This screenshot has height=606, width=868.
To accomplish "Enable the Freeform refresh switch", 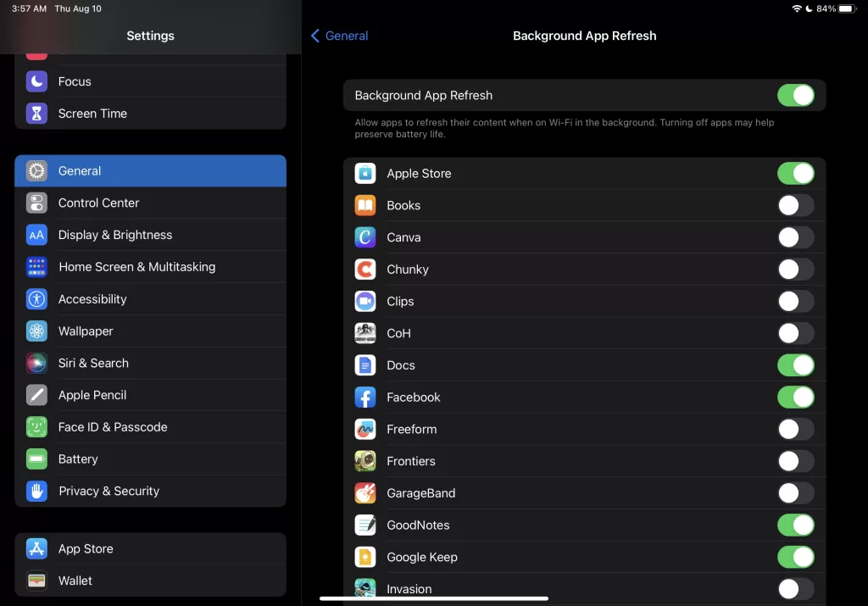I will (x=795, y=430).
